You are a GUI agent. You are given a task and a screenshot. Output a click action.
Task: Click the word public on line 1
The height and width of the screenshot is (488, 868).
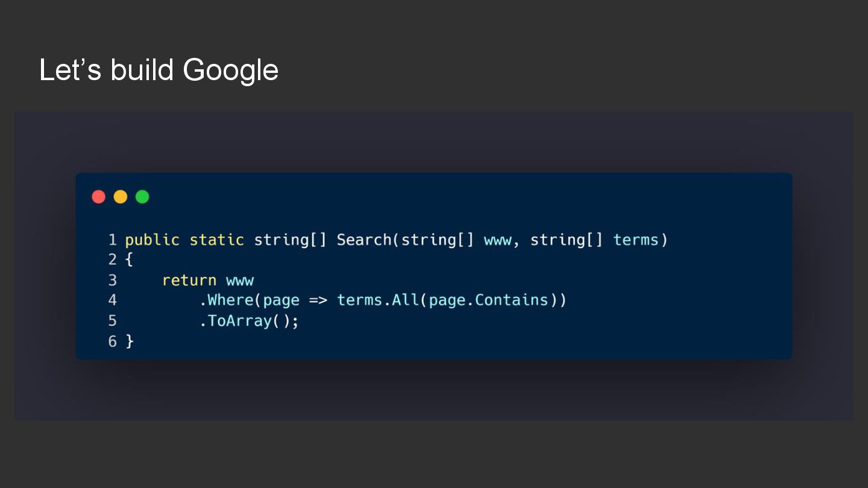click(x=153, y=240)
